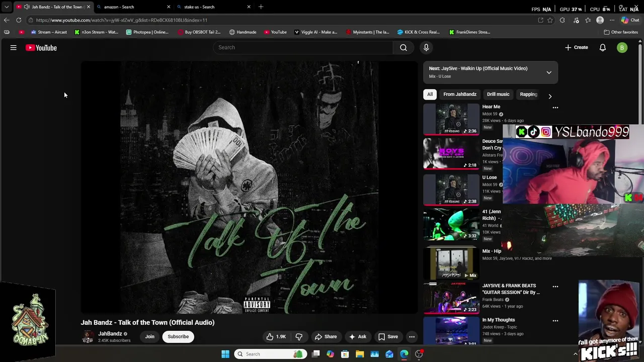The image size is (644, 362).
Task: Show more filter chips with right arrow
Action: [x=550, y=96]
